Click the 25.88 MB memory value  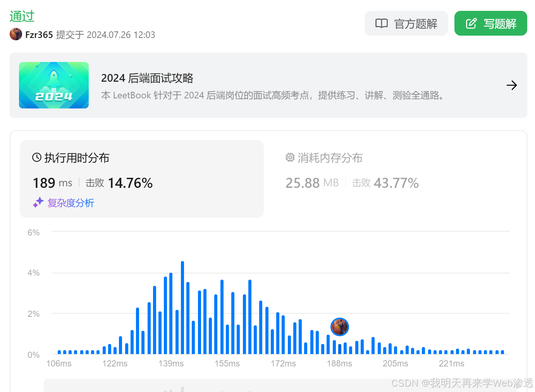[312, 183]
